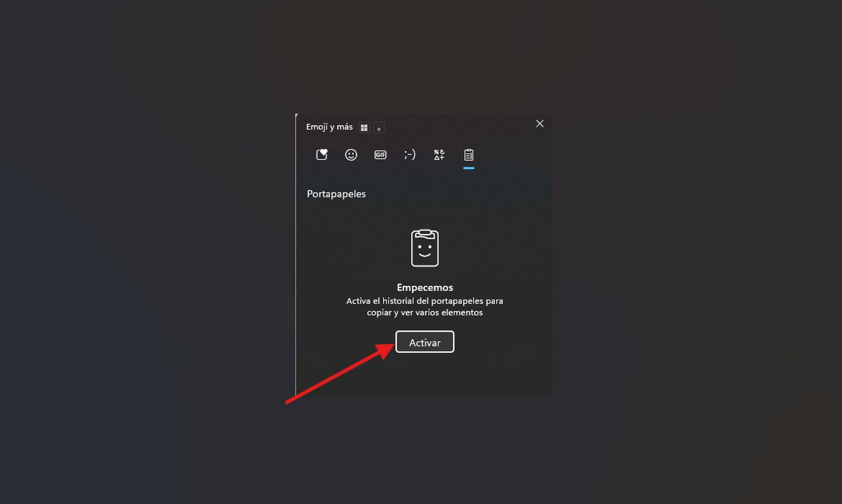
Task: Select the Kaomoji ;-) tab
Action: (410, 155)
